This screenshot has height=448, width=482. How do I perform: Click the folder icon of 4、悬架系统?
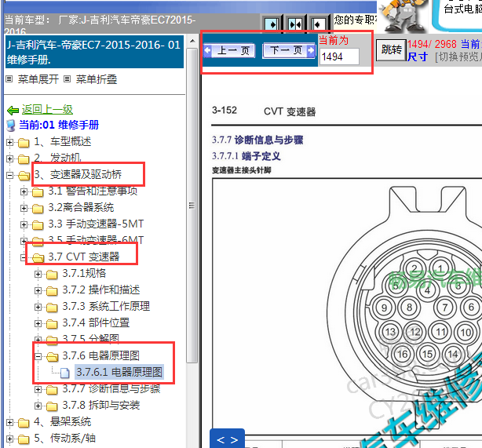point(24,422)
